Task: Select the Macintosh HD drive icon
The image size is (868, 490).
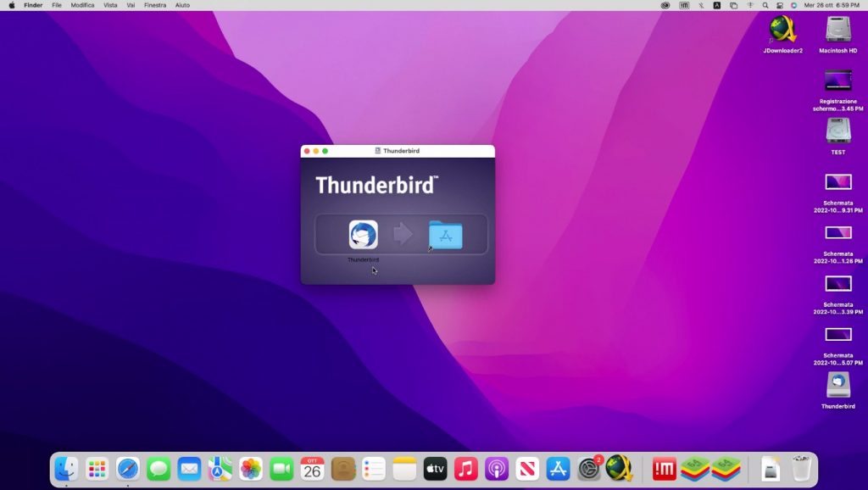Action: (x=837, y=30)
